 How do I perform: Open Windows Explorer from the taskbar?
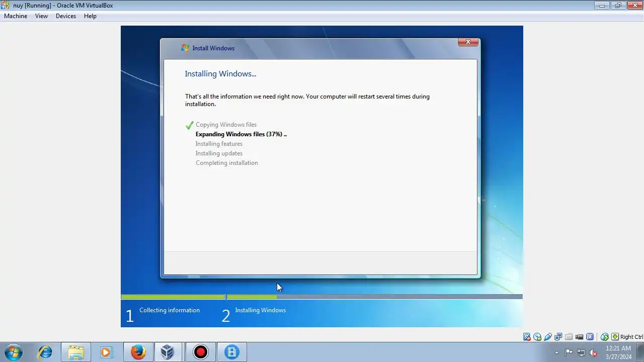pyautogui.click(x=76, y=352)
